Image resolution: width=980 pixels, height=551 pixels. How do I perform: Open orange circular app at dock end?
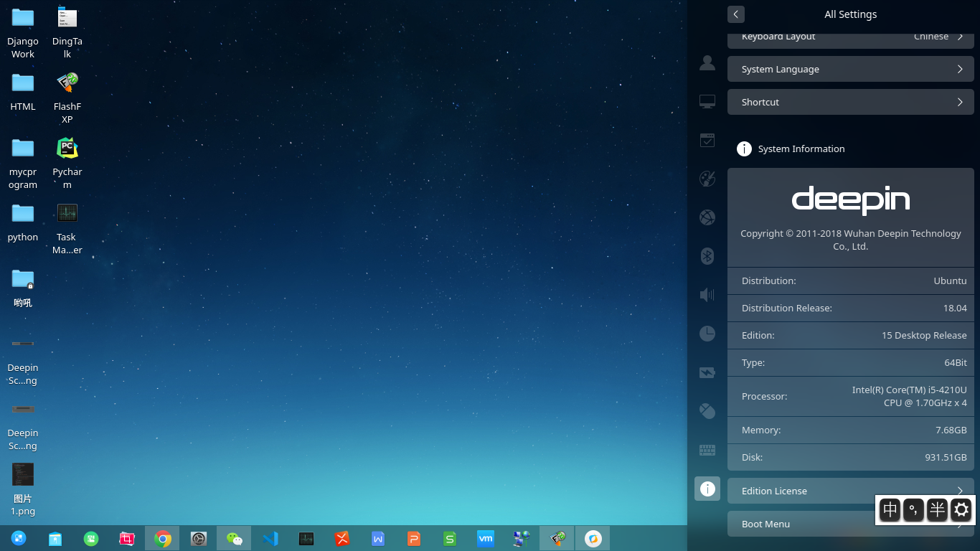point(593,538)
